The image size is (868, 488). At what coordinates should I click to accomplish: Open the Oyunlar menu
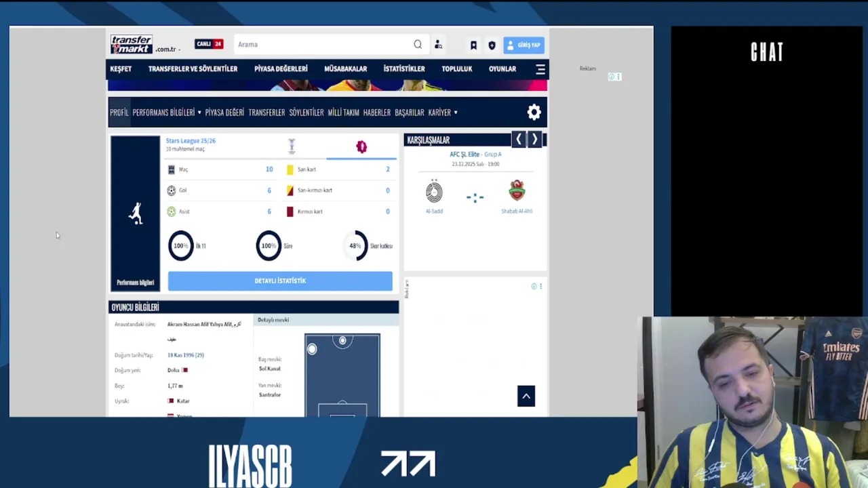(x=502, y=69)
